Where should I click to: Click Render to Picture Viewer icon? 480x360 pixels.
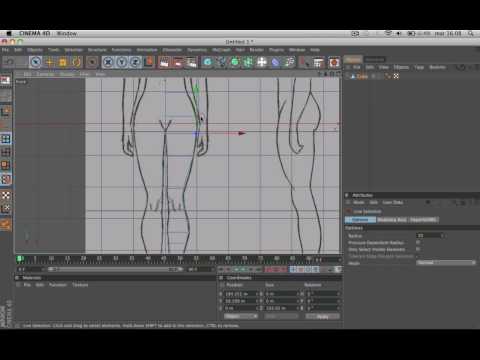178,62
